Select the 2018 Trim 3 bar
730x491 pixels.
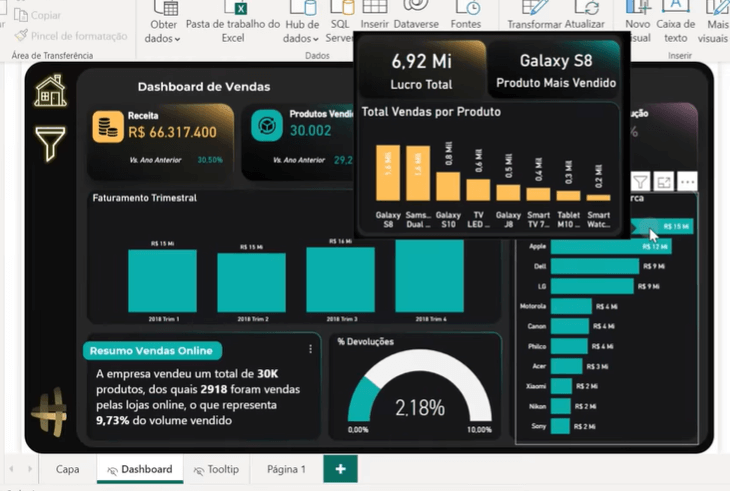[340, 280]
